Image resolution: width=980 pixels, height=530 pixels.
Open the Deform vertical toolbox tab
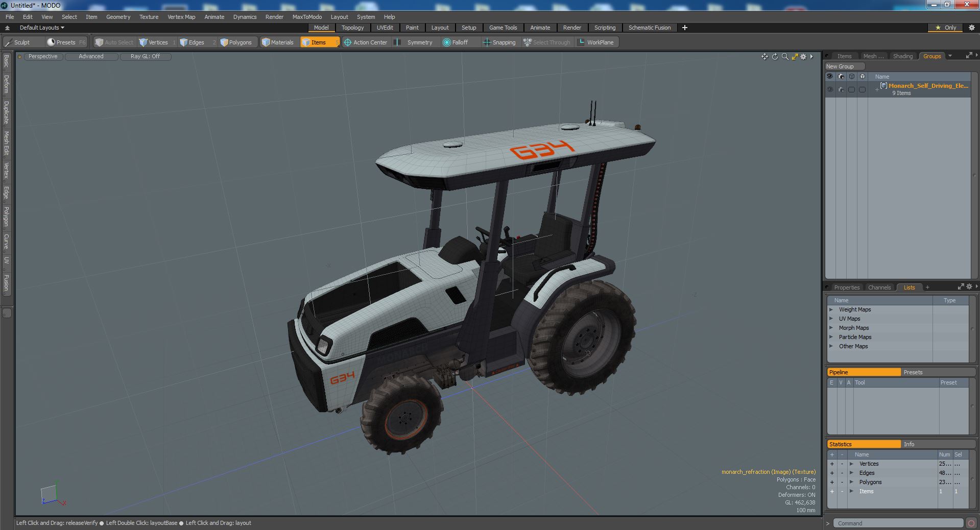tap(6, 84)
